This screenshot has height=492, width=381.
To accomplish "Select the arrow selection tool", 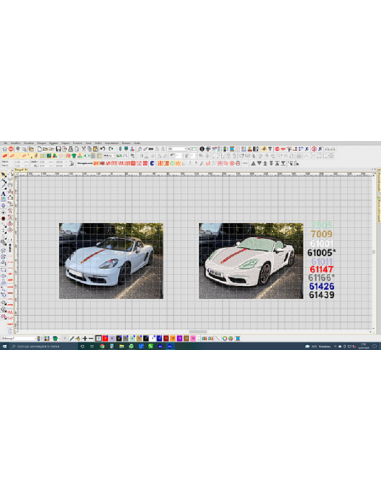I will click(3, 174).
